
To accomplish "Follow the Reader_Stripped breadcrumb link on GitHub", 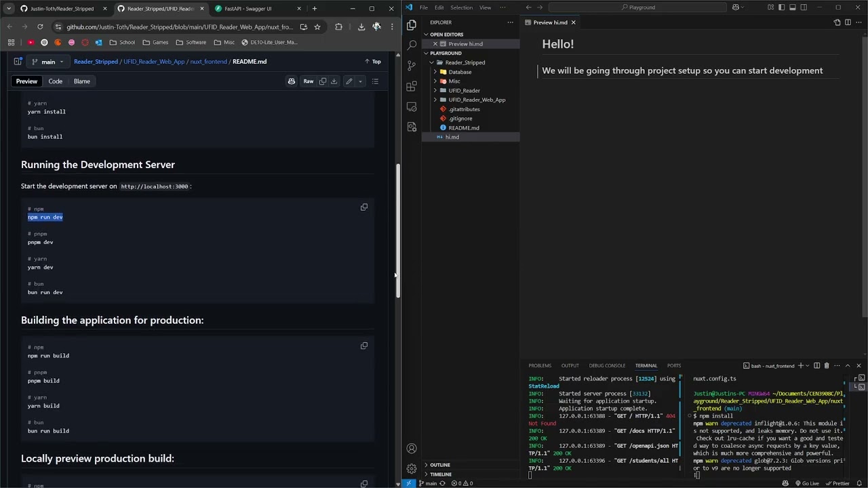I will tap(96, 62).
